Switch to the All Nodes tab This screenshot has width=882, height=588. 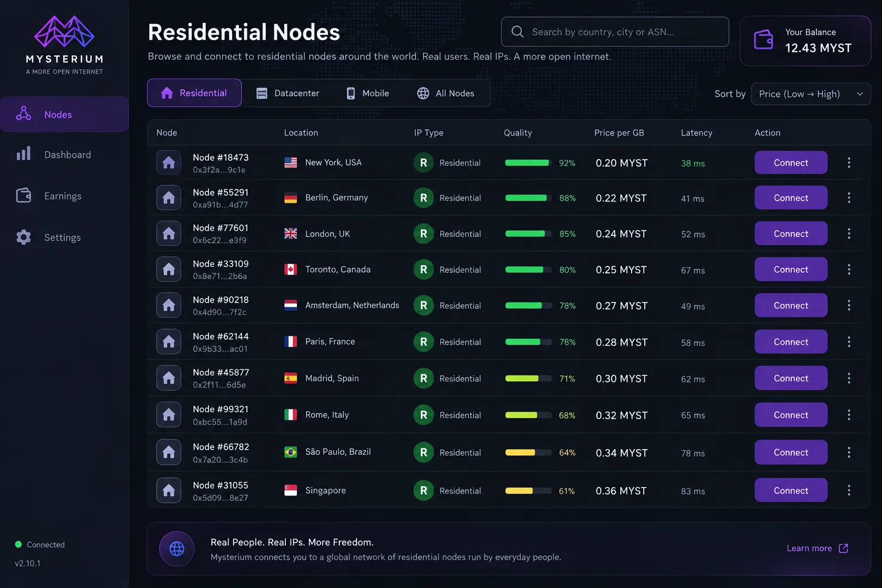point(446,93)
